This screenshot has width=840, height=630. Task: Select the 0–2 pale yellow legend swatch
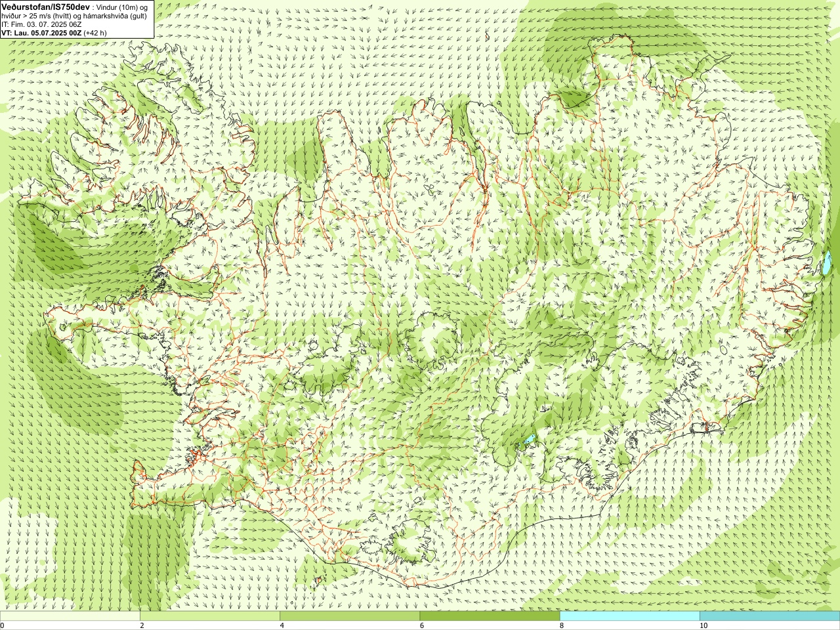click(x=70, y=616)
